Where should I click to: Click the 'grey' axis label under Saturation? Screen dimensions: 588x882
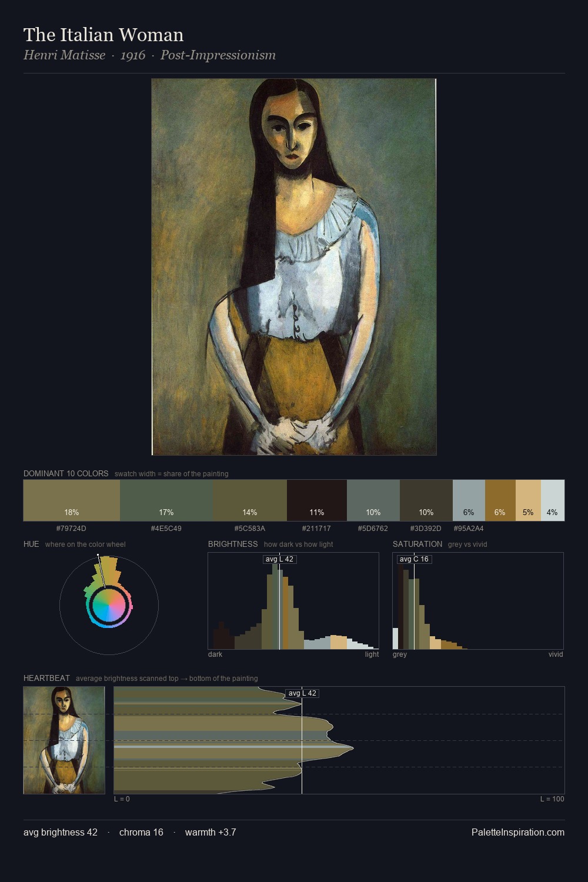click(x=400, y=654)
